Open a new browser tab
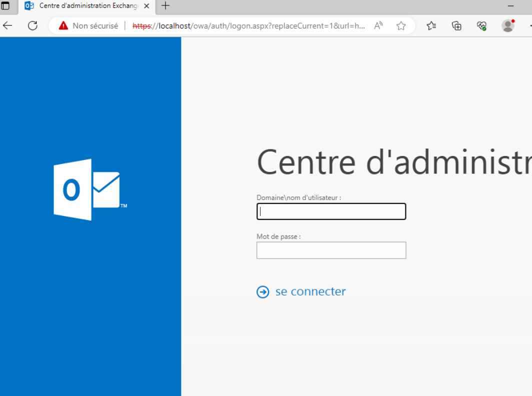Image resolution: width=532 pixels, height=396 pixels. pyautogui.click(x=165, y=6)
